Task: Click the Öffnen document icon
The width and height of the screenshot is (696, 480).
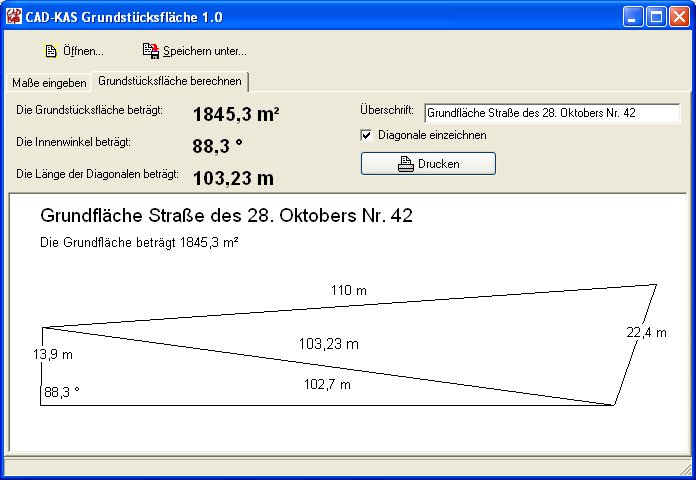Action: (51, 51)
